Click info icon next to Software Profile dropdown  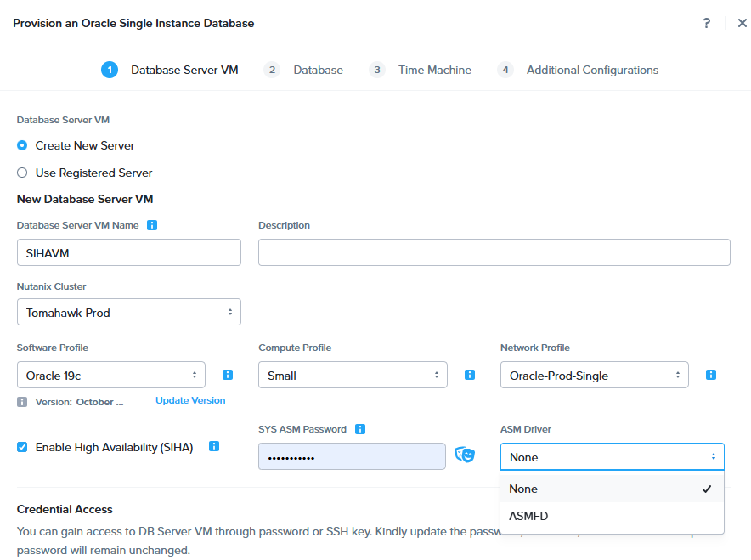[x=228, y=375]
